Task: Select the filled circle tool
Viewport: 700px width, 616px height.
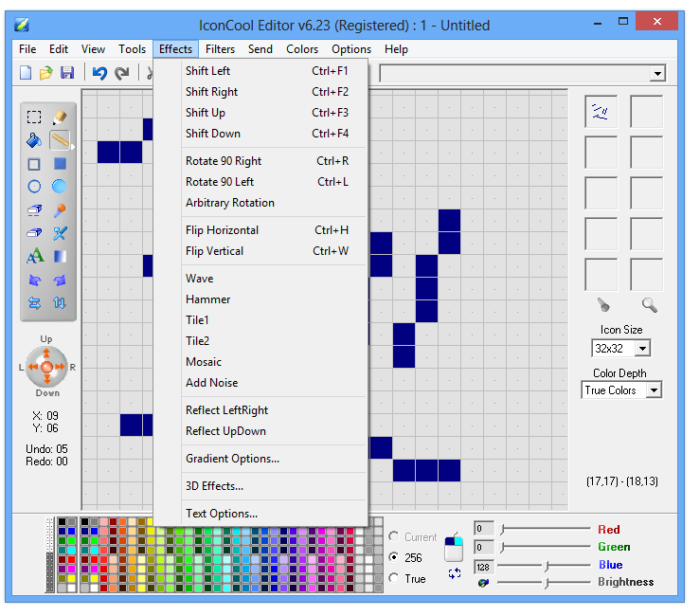Action: click(x=60, y=187)
